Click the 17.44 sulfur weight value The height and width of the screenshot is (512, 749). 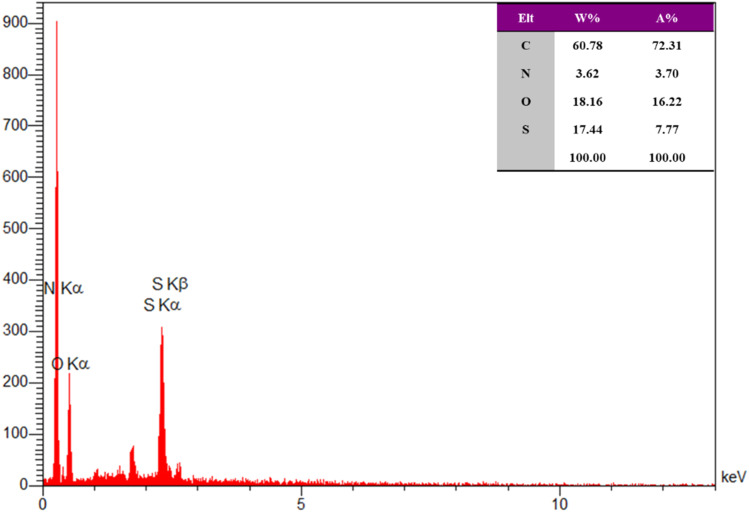(588, 129)
